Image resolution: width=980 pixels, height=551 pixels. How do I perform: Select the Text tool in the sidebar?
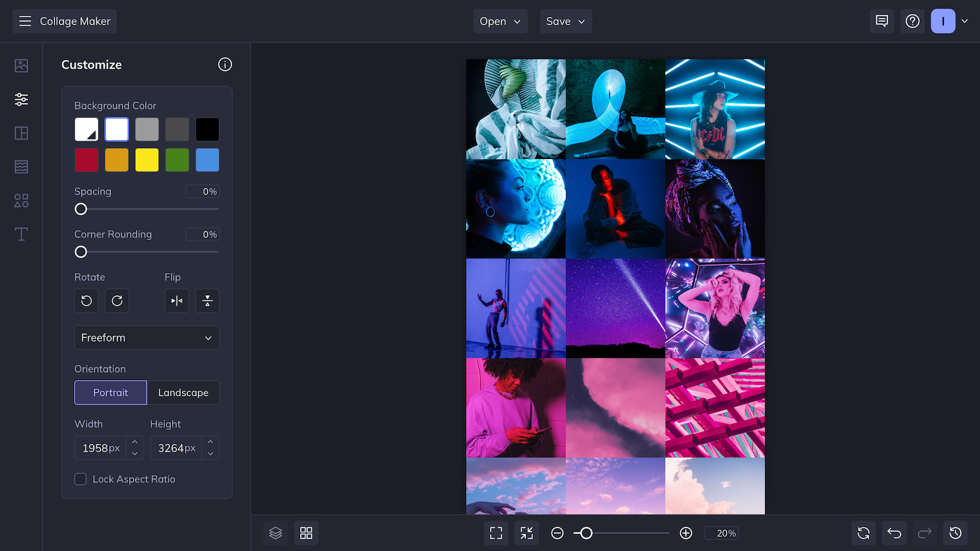pyautogui.click(x=21, y=234)
